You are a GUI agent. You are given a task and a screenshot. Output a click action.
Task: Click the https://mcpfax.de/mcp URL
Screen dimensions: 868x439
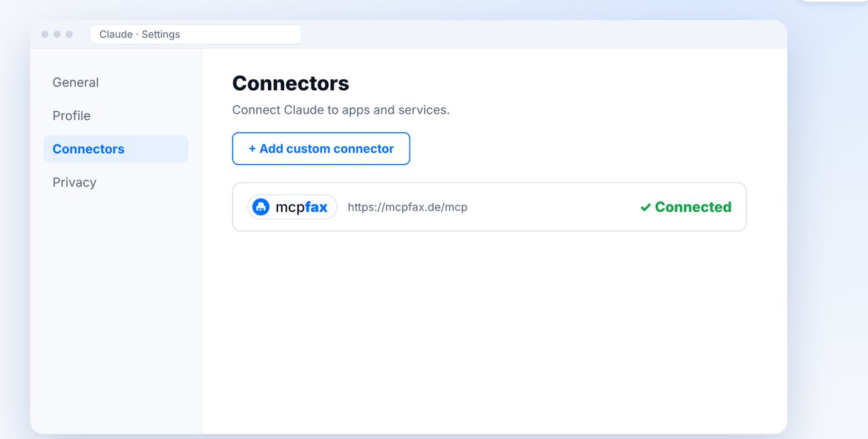[x=408, y=207]
